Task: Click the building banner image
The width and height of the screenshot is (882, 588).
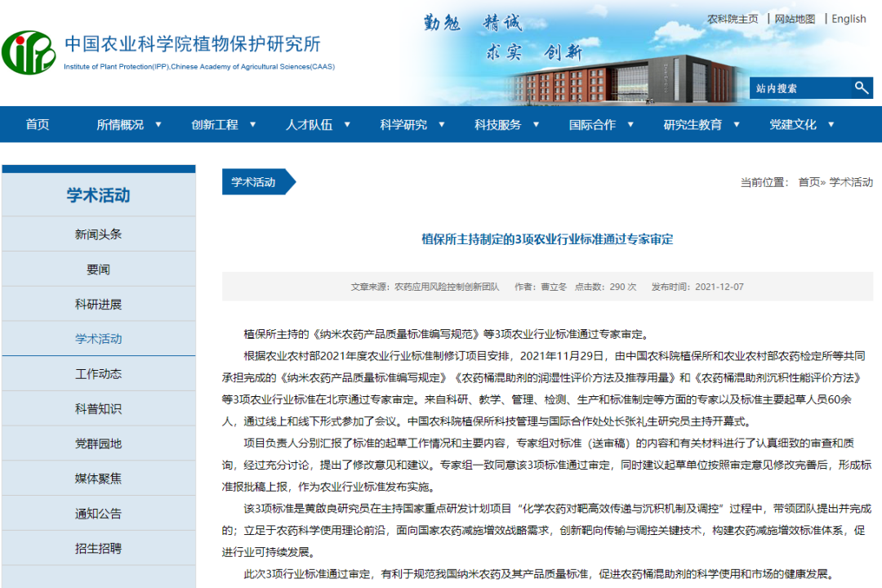Action: 625,78
